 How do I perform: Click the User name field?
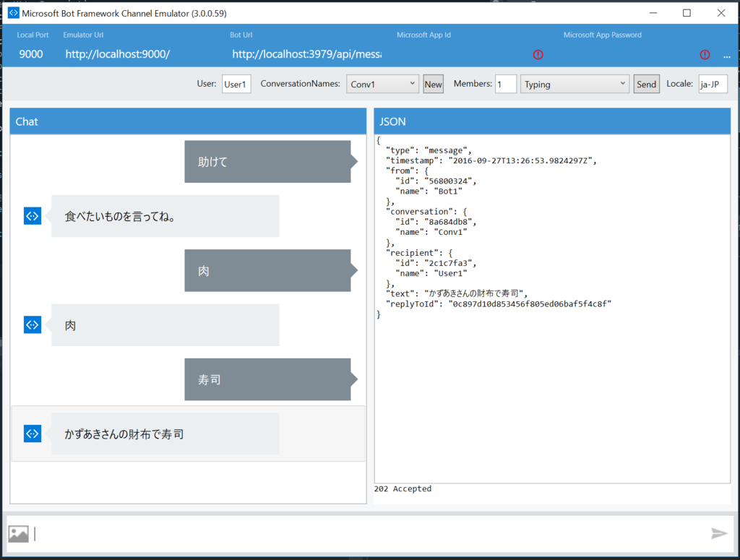[x=236, y=84]
